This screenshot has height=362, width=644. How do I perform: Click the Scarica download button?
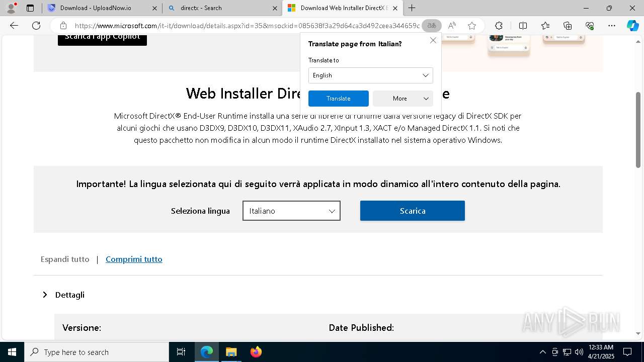[x=412, y=211]
